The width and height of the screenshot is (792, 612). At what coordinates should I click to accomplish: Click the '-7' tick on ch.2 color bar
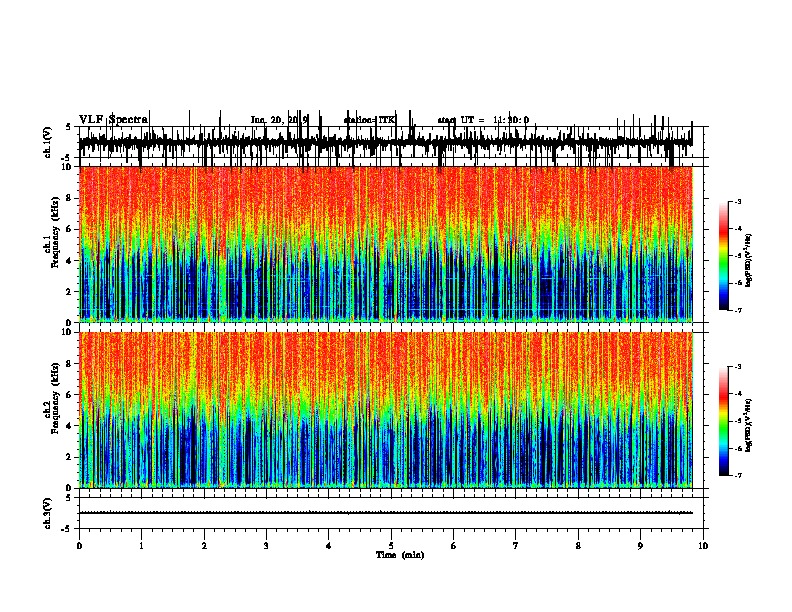pyautogui.click(x=737, y=475)
